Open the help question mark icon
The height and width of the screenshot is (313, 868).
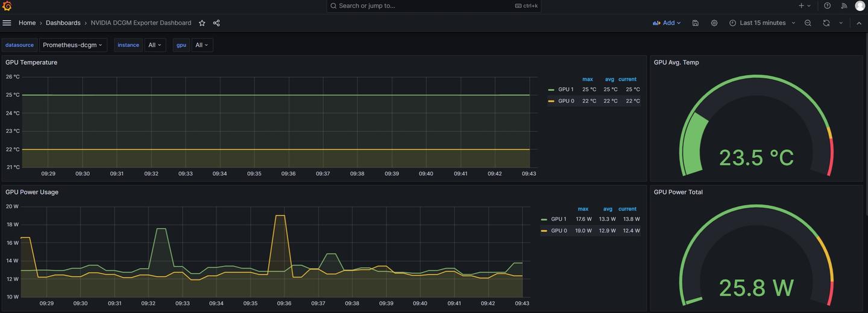click(x=828, y=5)
